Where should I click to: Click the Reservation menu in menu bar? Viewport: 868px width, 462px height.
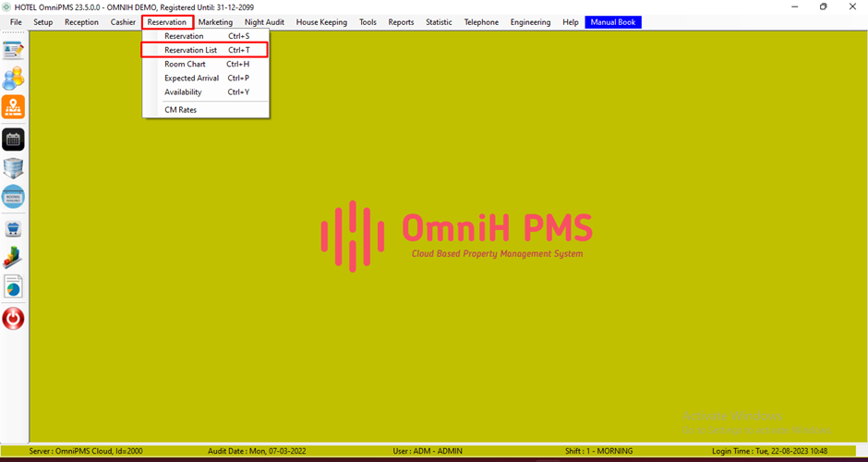point(167,22)
